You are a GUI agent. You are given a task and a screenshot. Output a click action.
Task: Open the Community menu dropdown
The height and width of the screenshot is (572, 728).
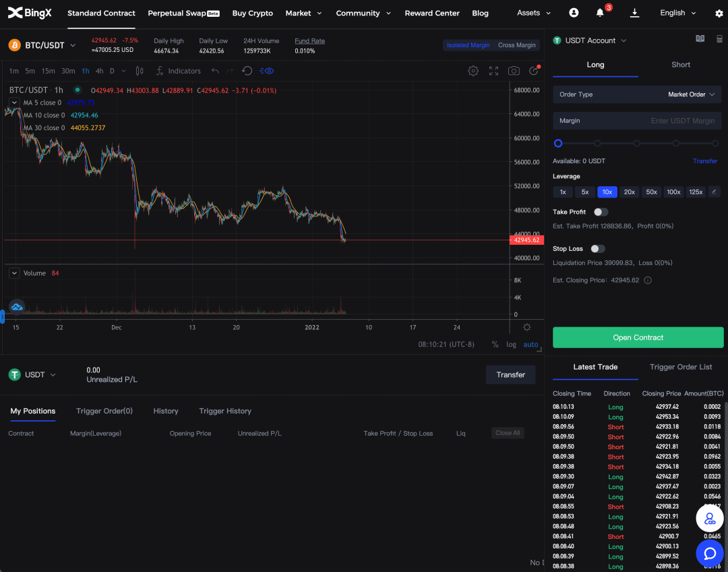point(363,13)
